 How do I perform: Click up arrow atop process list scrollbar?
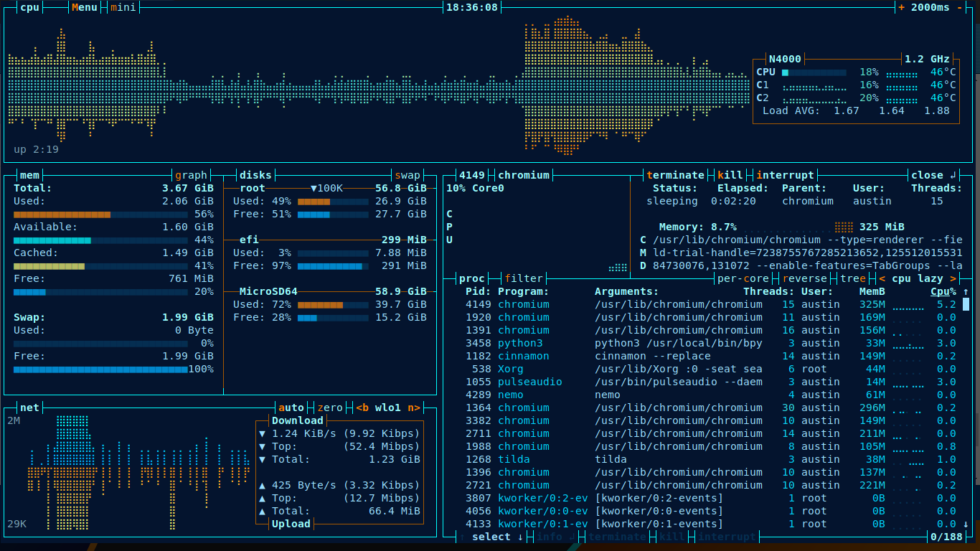click(966, 292)
